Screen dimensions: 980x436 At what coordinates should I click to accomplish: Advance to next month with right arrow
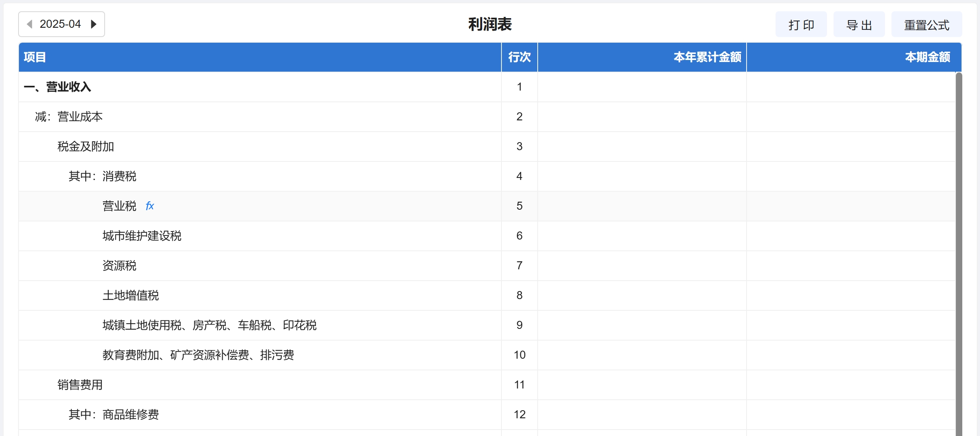pyautogui.click(x=94, y=24)
